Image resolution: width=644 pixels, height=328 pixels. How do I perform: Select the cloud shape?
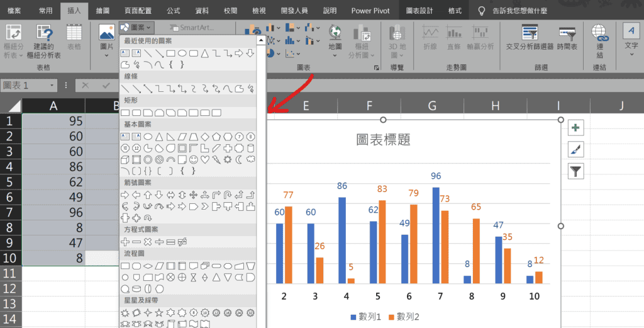[250, 159]
